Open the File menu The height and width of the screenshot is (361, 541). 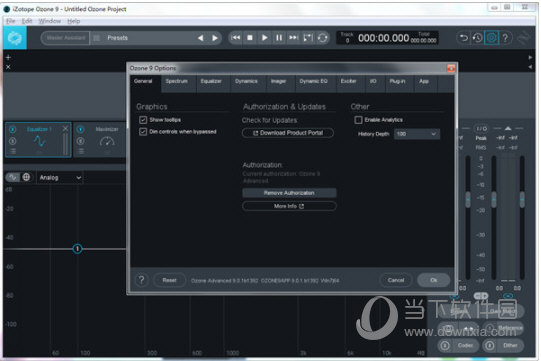tap(11, 21)
